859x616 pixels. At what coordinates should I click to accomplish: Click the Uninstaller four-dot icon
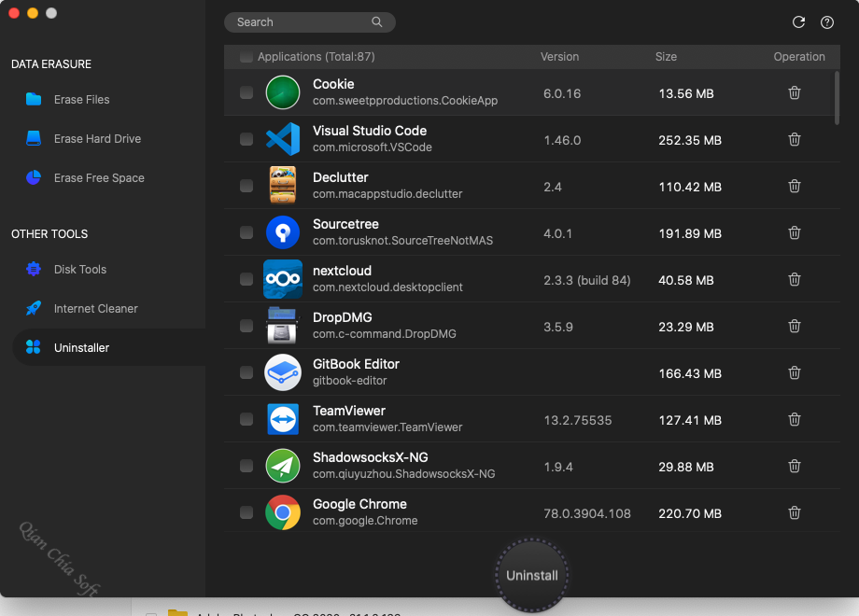click(34, 347)
